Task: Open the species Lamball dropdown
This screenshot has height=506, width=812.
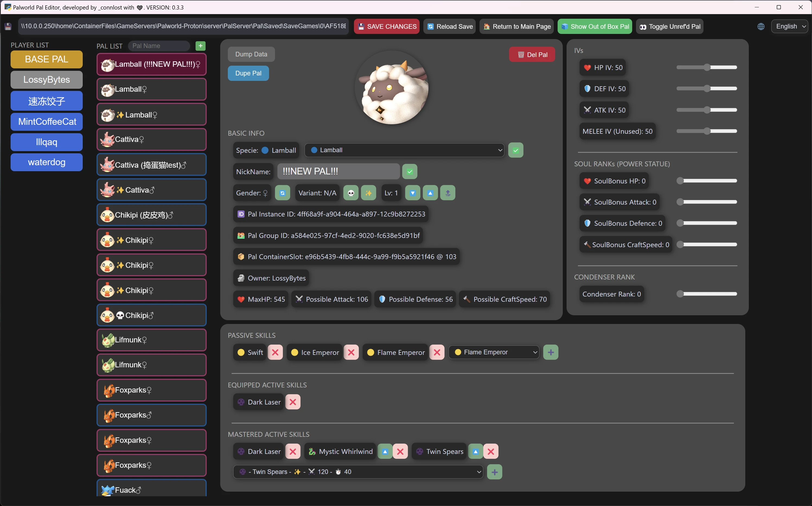Action: point(404,150)
